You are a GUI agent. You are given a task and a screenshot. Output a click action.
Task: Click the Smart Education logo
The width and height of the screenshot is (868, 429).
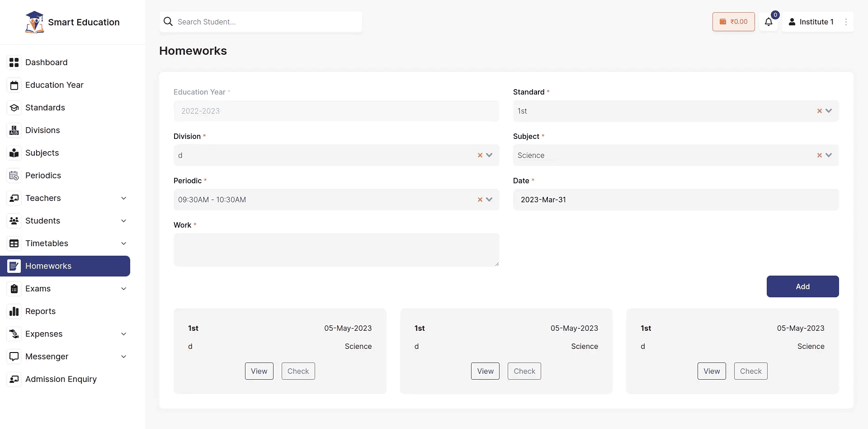(x=35, y=22)
